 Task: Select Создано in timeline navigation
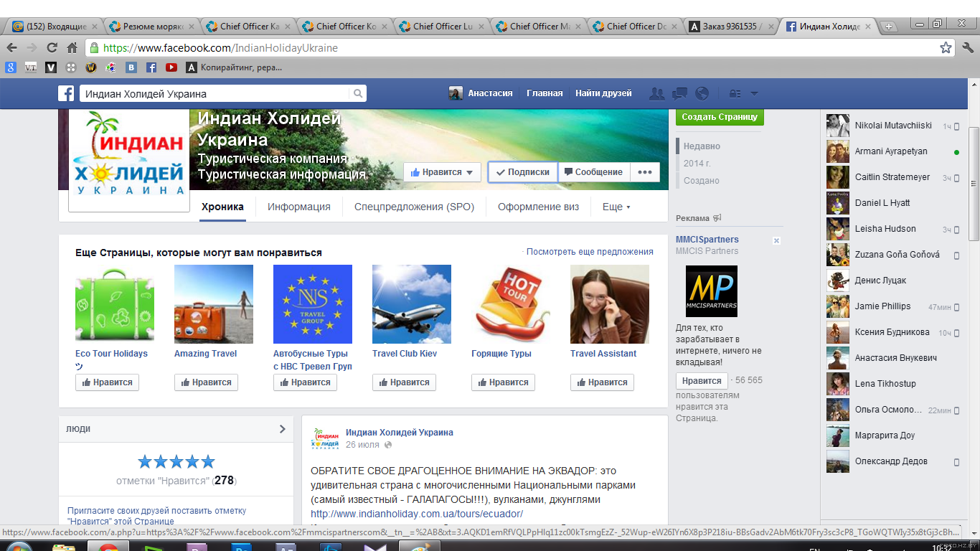[701, 181]
